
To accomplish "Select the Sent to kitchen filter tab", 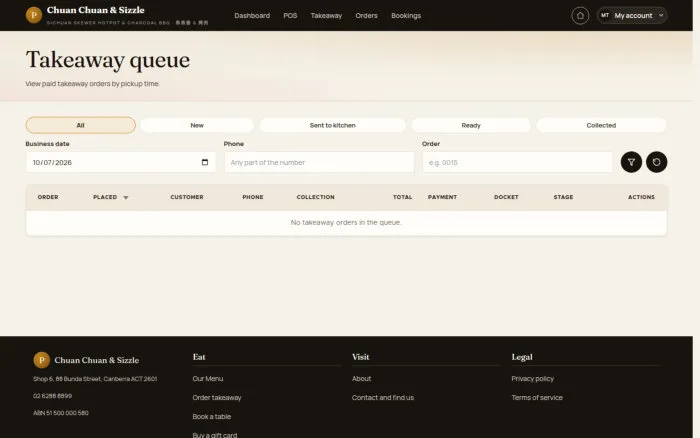I will (333, 125).
